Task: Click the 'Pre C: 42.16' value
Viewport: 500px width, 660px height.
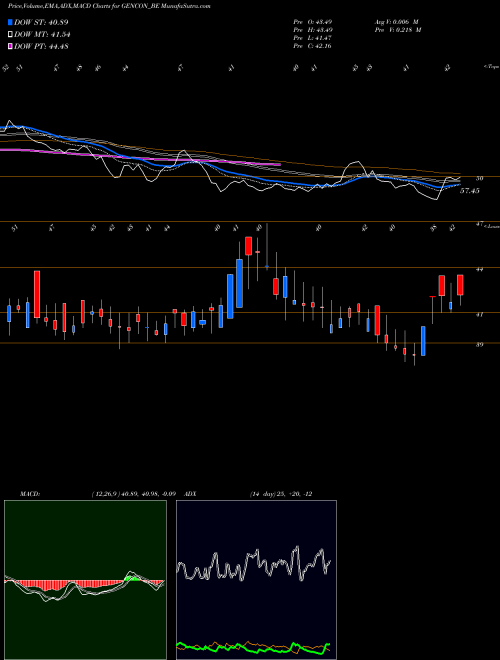Action: click(313, 46)
